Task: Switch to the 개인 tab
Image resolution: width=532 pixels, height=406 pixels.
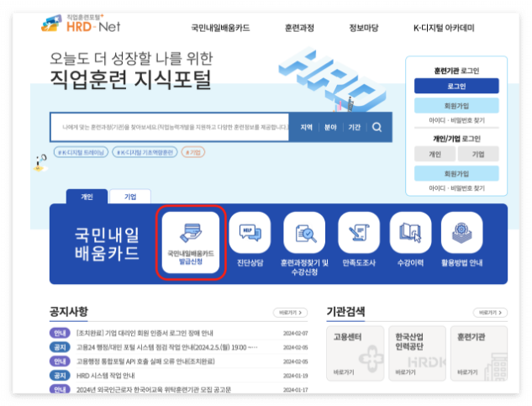Action: point(87,197)
